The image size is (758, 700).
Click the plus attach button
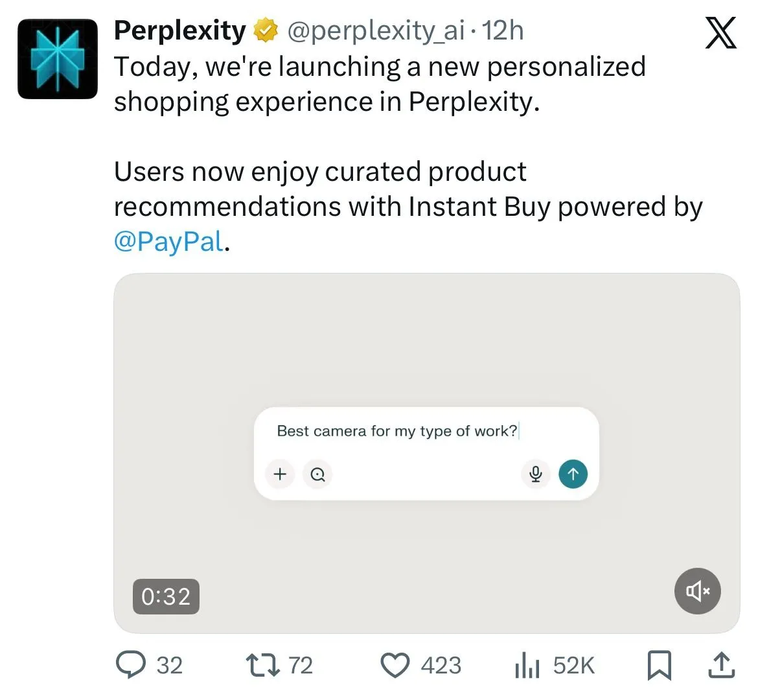(280, 474)
